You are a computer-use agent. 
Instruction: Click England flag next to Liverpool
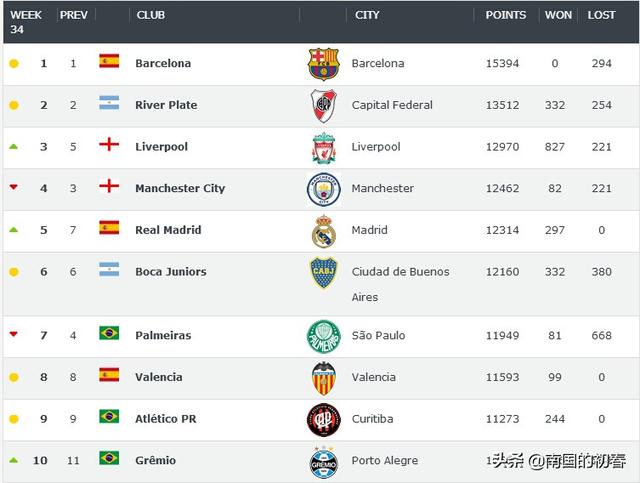point(109,144)
